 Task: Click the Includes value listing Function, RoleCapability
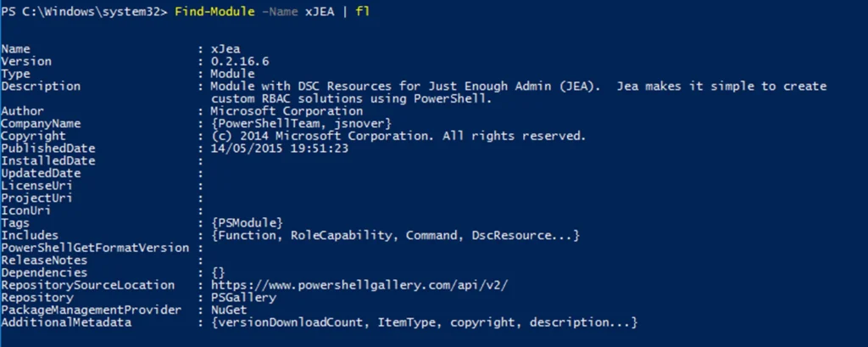pos(395,235)
